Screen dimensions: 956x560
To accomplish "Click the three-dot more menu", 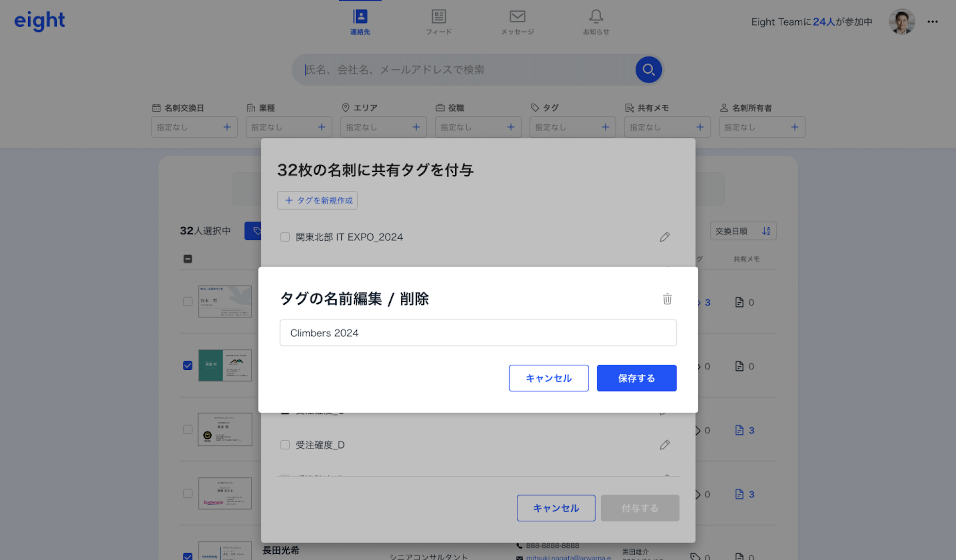I will pyautogui.click(x=932, y=22).
